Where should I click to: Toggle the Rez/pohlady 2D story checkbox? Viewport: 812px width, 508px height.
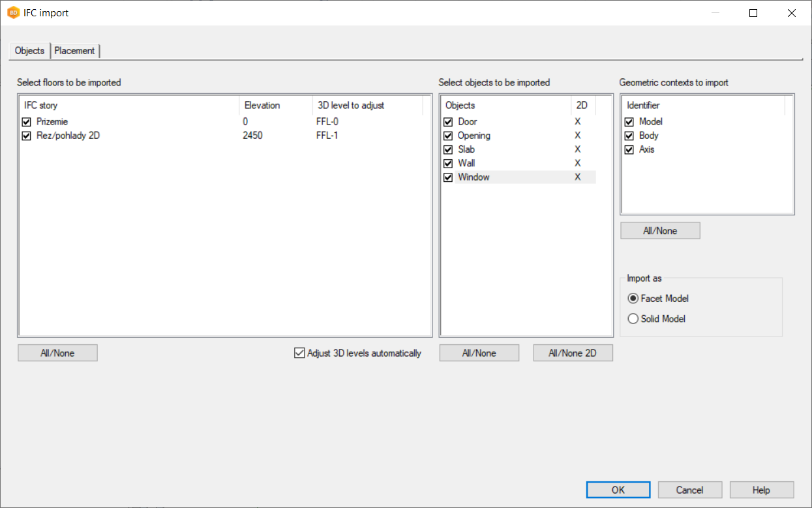[27, 136]
